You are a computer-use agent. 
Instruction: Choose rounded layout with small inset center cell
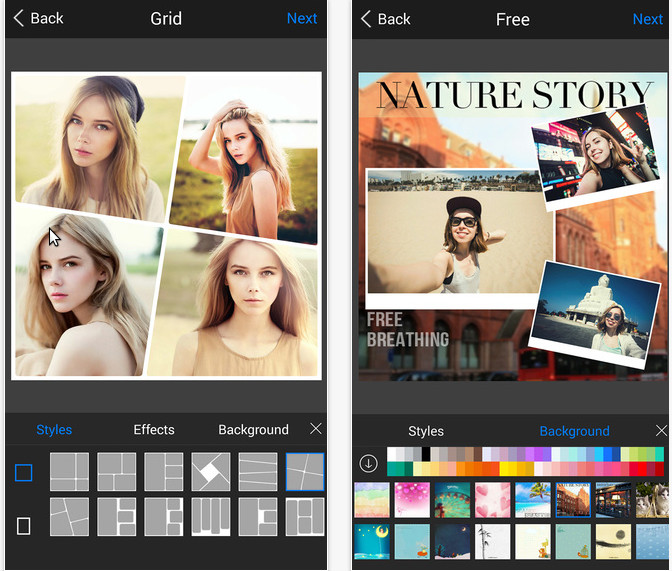click(258, 517)
